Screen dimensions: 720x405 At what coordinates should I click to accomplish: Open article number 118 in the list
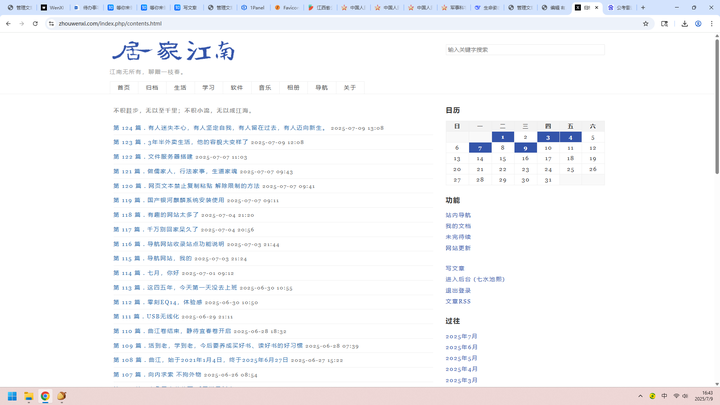[156, 215]
